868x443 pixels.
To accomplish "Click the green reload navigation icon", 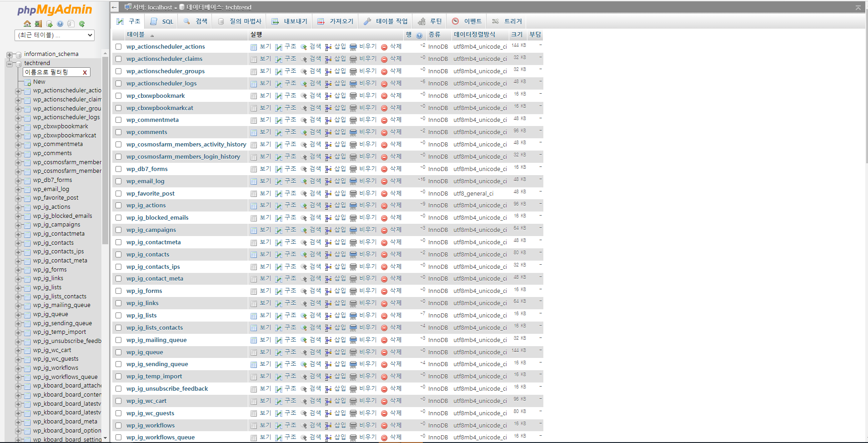I will pos(82,24).
